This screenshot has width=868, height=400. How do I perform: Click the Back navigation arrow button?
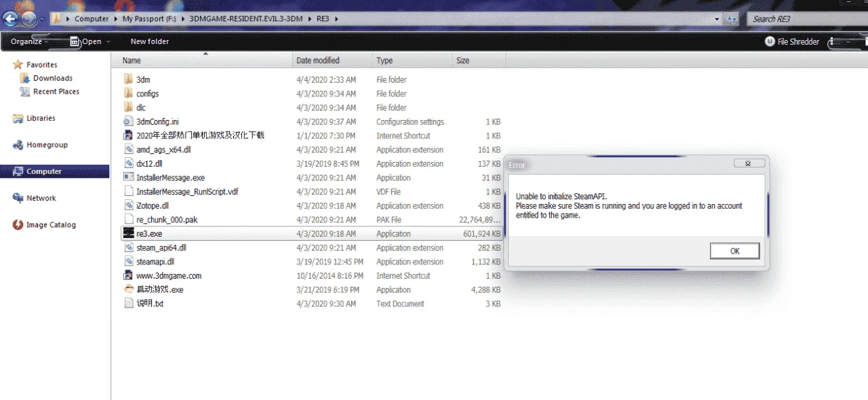click(9, 18)
